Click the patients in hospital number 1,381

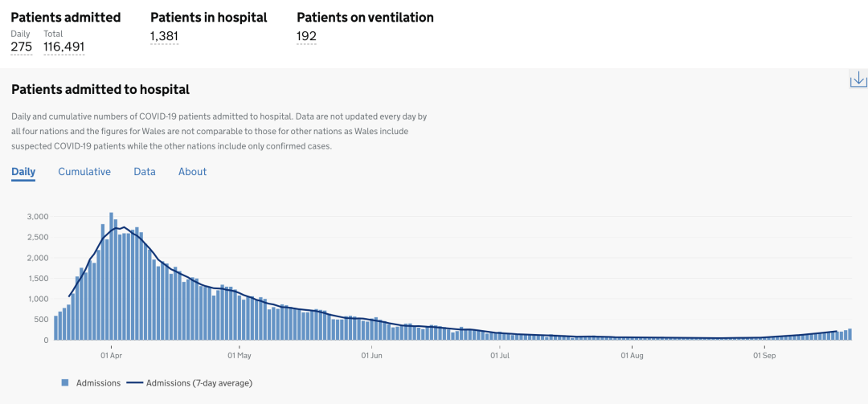pyautogui.click(x=164, y=36)
